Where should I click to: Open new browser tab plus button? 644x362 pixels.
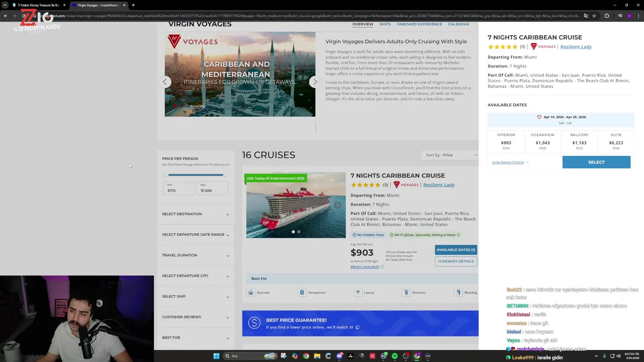pyautogui.click(x=133, y=5)
